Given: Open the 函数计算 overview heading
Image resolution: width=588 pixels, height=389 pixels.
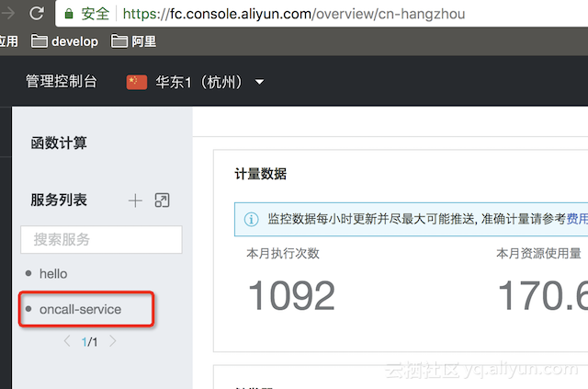Looking at the screenshot, I should pyautogui.click(x=59, y=143).
